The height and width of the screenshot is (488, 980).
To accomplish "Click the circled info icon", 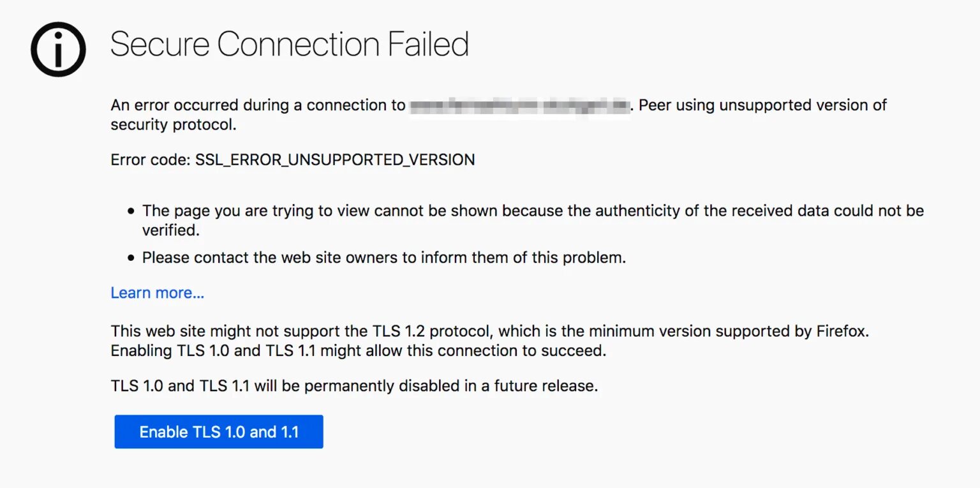I will point(58,48).
